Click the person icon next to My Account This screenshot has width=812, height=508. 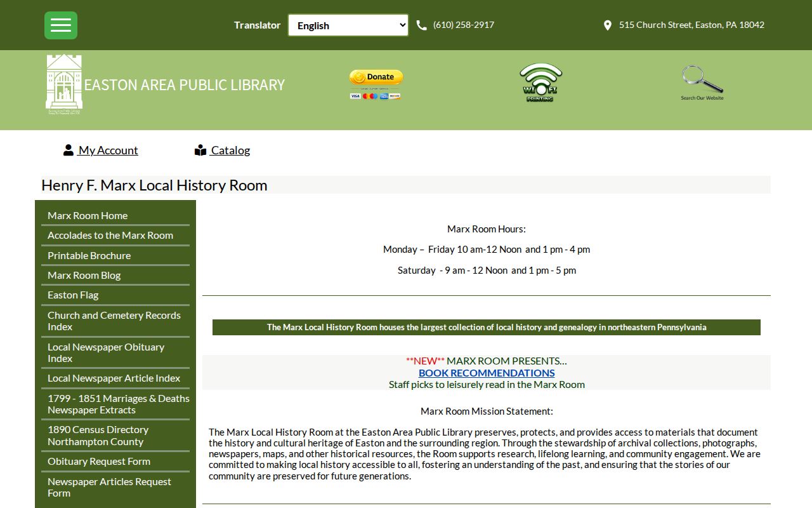tap(69, 150)
